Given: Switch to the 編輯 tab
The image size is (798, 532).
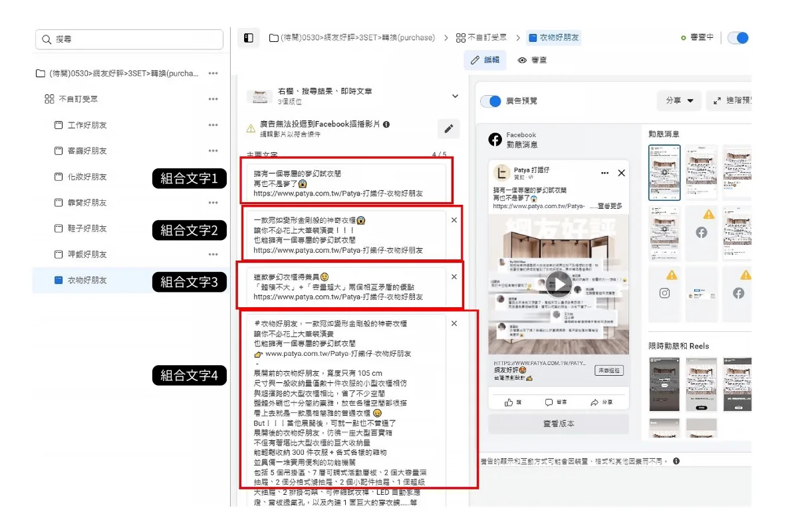Looking at the screenshot, I should tap(485, 60).
